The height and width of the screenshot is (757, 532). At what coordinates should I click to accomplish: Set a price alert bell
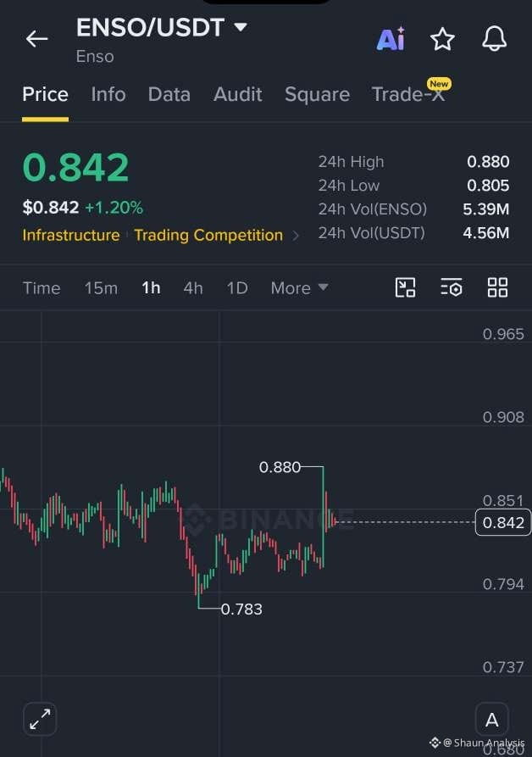coord(495,39)
